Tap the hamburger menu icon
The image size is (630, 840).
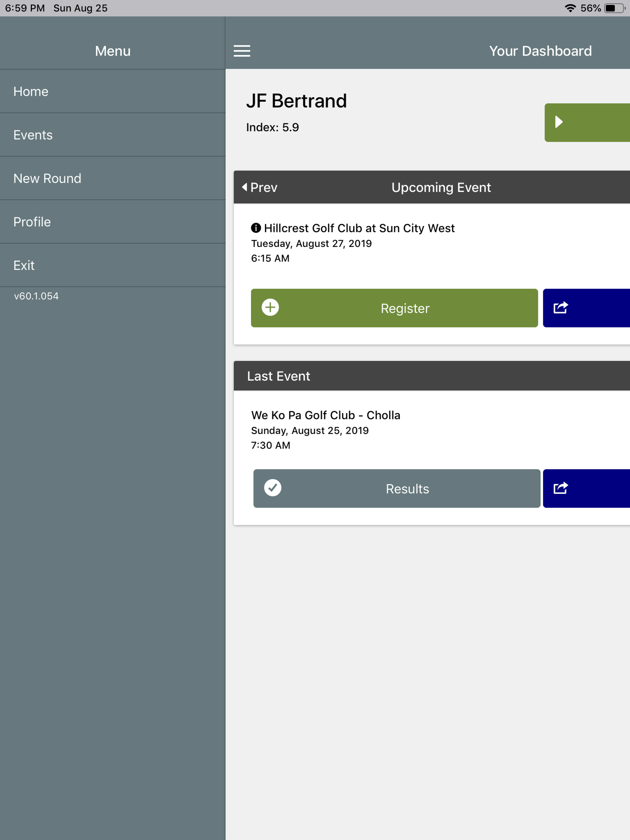[x=242, y=51]
